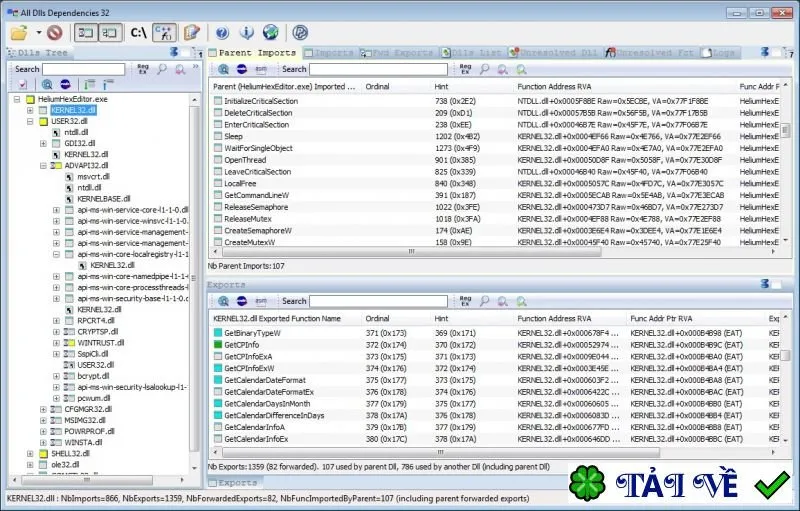This screenshot has height=511, width=800.
Task: Click the green find magnifier in Parent Imports toolbar
Action: pos(521,69)
